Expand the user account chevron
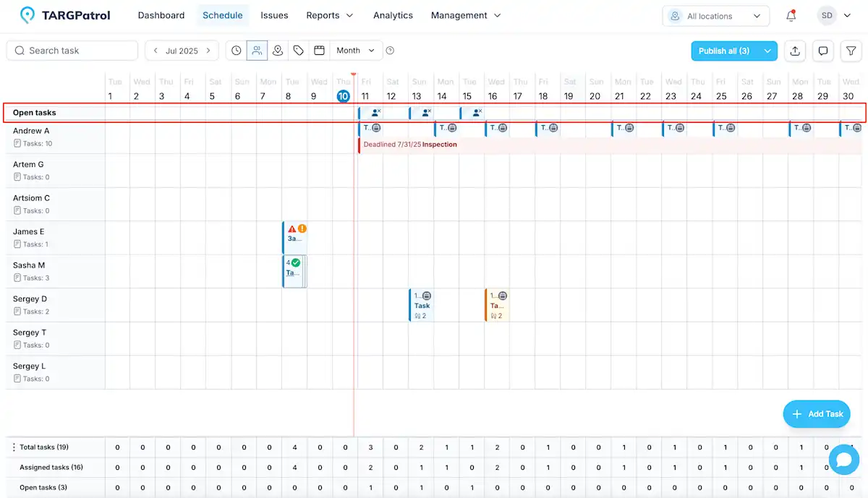This screenshot has width=868, height=498. click(847, 16)
